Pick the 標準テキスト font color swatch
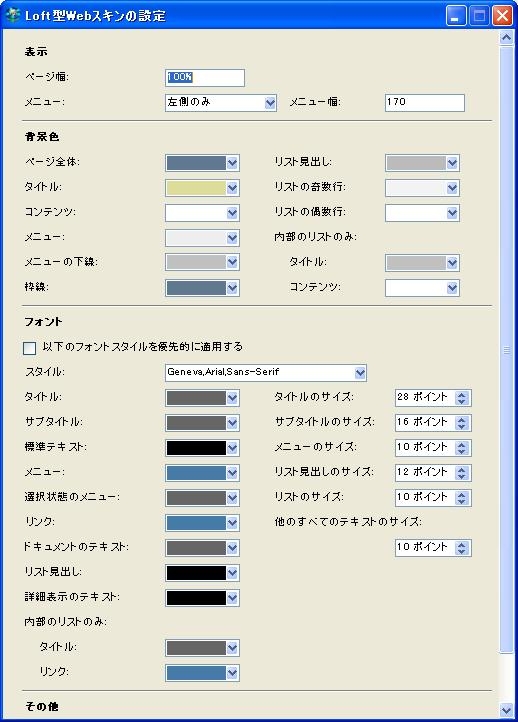Viewport: 518px width, 722px height. tap(196, 448)
